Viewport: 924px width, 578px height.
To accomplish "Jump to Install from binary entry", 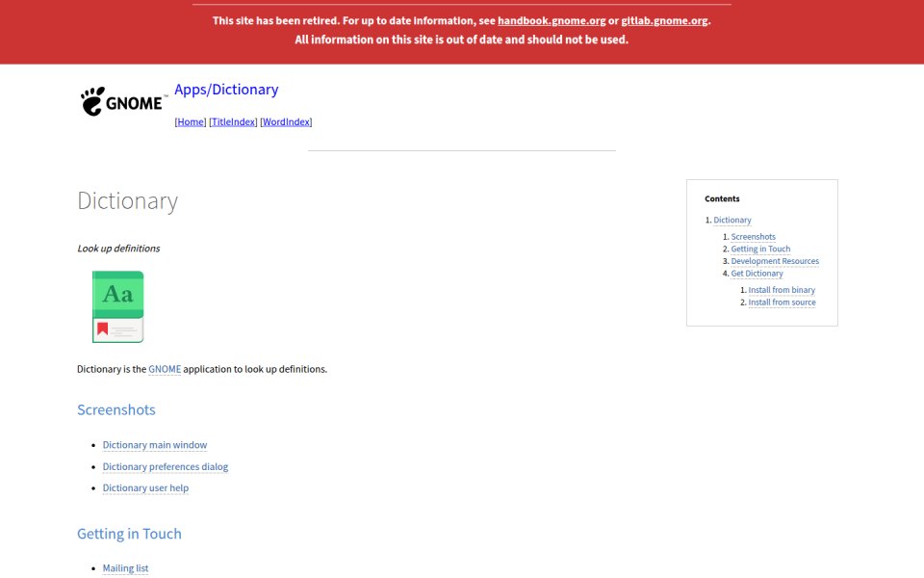I will click(782, 290).
